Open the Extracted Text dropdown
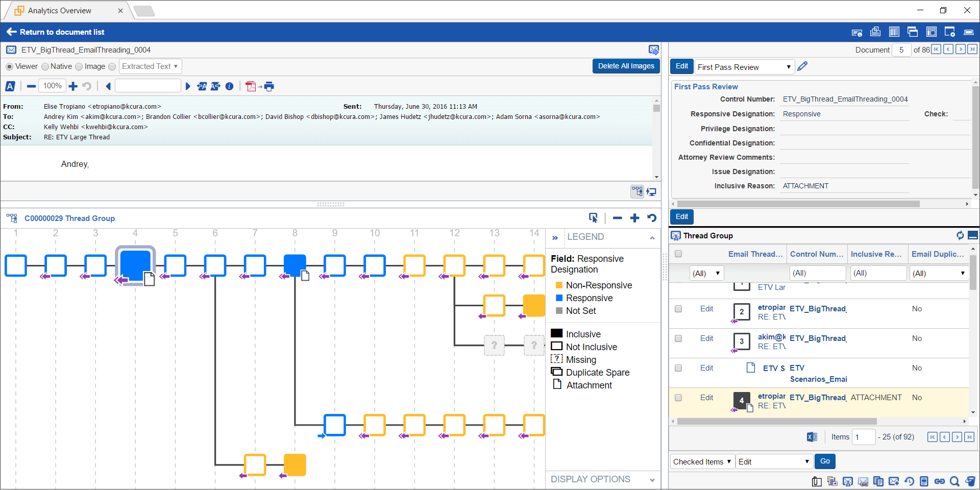Viewport: 980px width, 490px height. pos(150,66)
